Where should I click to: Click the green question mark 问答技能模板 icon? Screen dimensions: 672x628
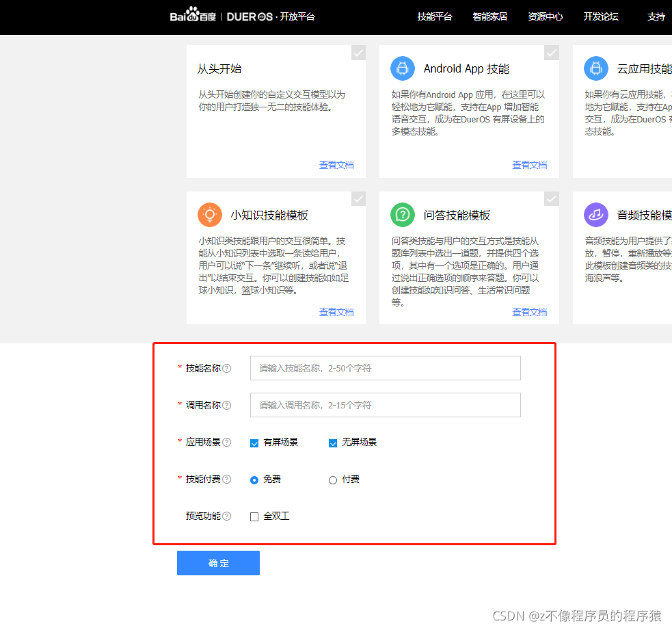click(403, 215)
